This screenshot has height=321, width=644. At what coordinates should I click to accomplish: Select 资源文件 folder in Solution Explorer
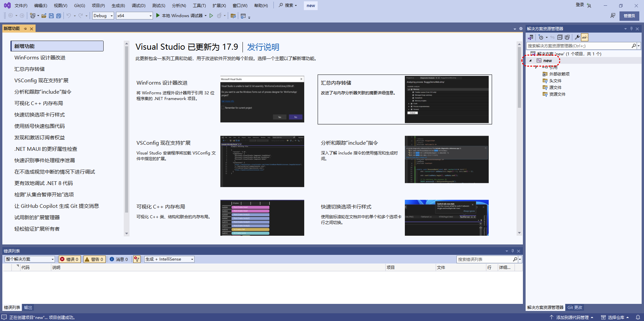pyautogui.click(x=557, y=94)
